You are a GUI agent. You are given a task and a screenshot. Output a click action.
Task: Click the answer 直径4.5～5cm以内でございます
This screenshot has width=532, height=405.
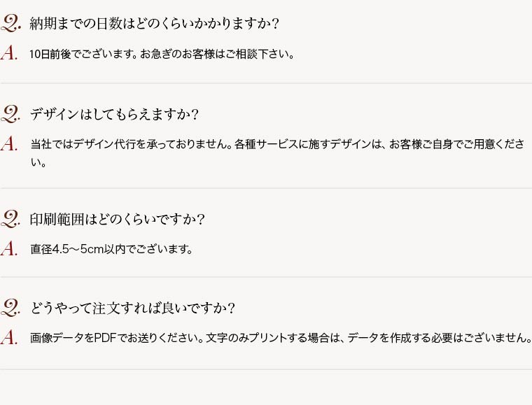point(111,250)
